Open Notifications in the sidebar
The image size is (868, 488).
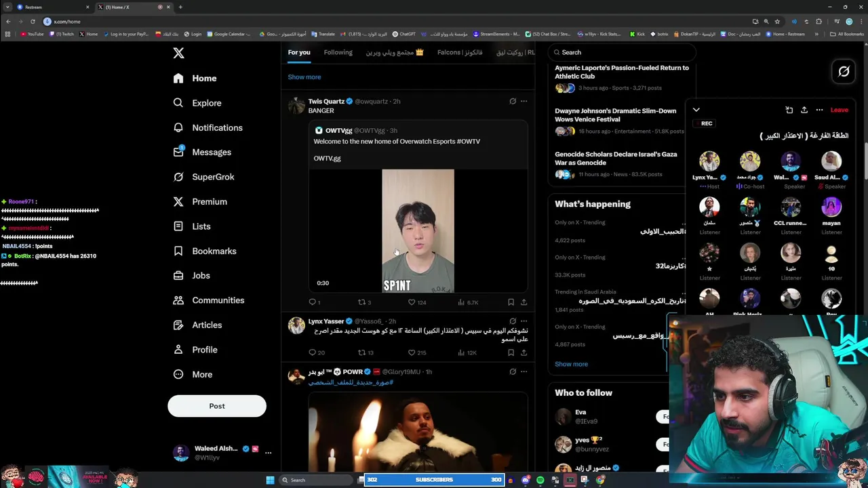pyautogui.click(x=208, y=127)
